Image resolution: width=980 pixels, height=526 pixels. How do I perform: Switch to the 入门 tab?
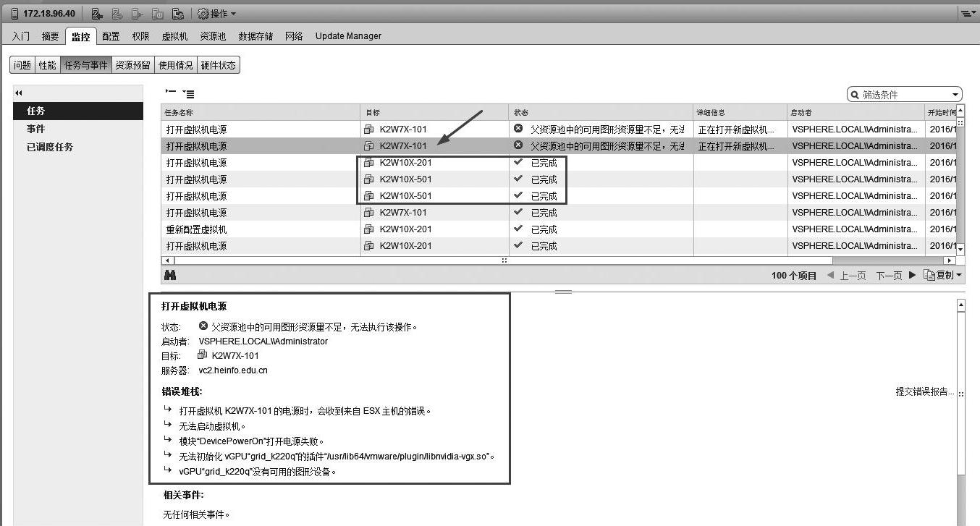coord(21,36)
